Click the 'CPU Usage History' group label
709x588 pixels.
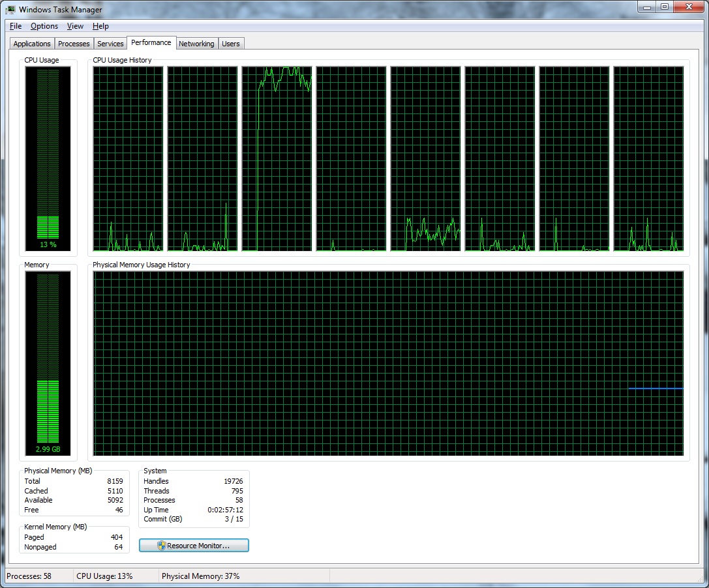click(x=122, y=60)
